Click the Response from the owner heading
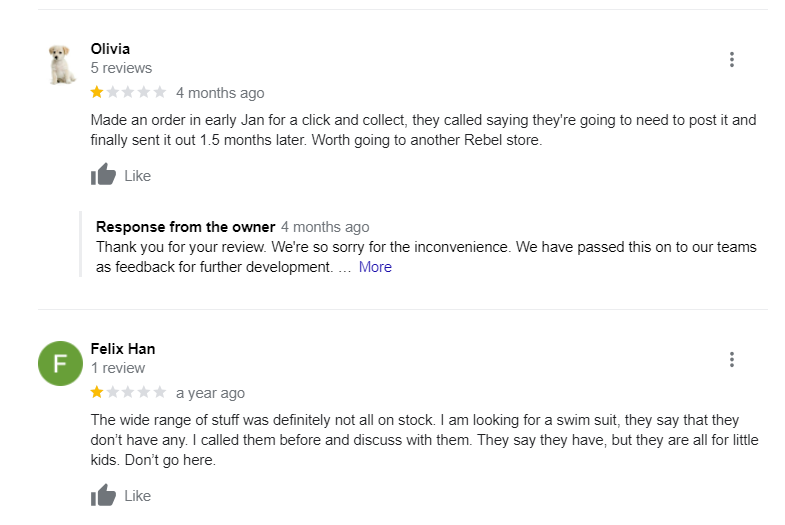785x525 pixels. point(185,227)
